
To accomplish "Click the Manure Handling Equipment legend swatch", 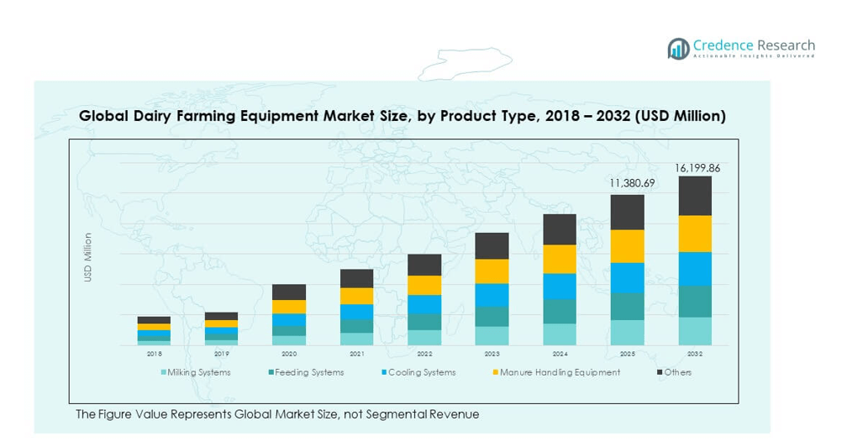I will [495, 372].
